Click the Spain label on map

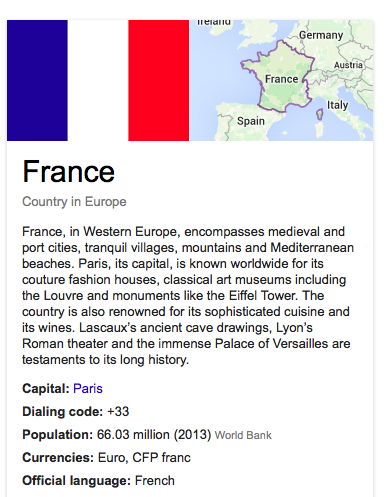pyautogui.click(x=251, y=121)
